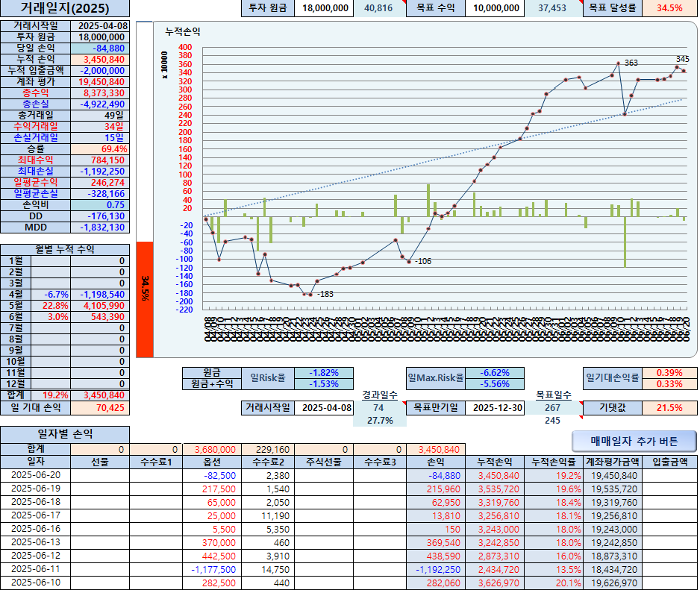Select the 최대손실 label cell
Viewport: 700px width, 590px height.
coord(36,172)
